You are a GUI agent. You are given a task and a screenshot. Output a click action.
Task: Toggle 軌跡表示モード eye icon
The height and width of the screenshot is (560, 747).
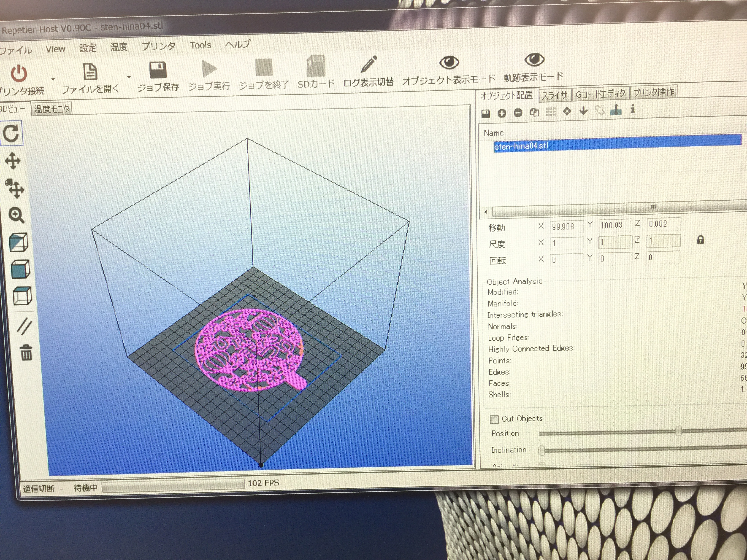pyautogui.click(x=534, y=60)
